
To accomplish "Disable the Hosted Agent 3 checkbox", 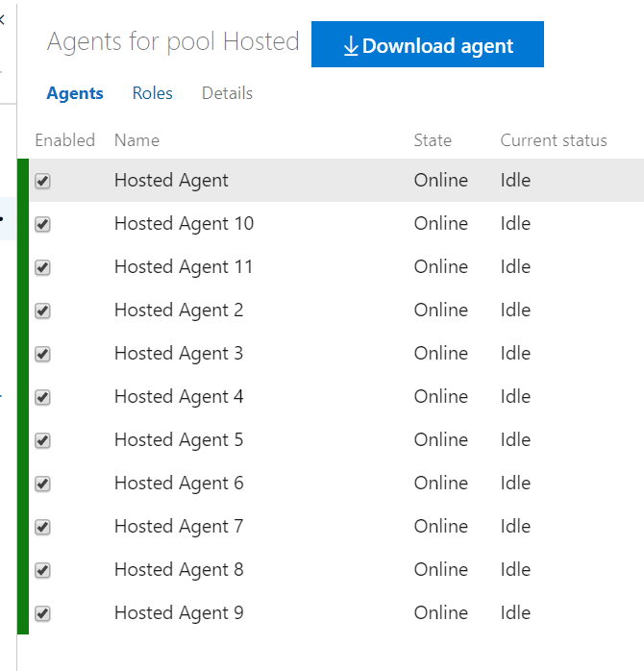I will tap(42, 354).
